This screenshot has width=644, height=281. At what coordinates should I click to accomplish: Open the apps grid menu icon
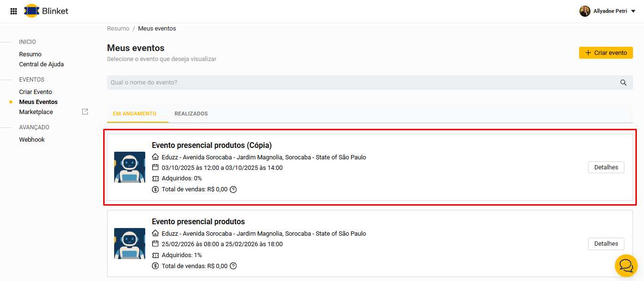point(14,11)
